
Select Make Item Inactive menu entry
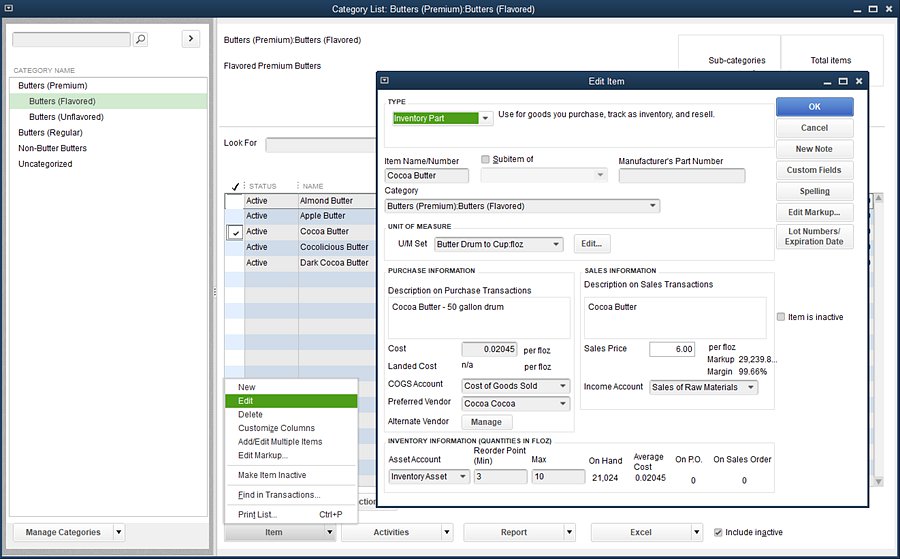[272, 475]
